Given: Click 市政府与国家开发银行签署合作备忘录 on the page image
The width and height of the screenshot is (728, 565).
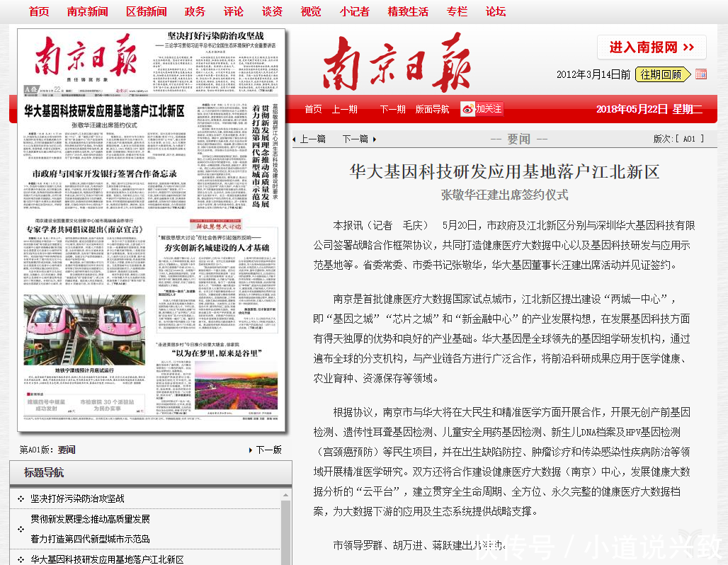Looking at the screenshot, I should pos(105,173).
